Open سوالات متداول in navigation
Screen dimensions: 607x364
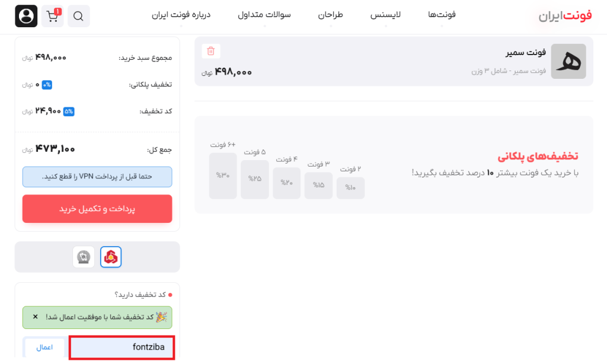[x=264, y=14]
